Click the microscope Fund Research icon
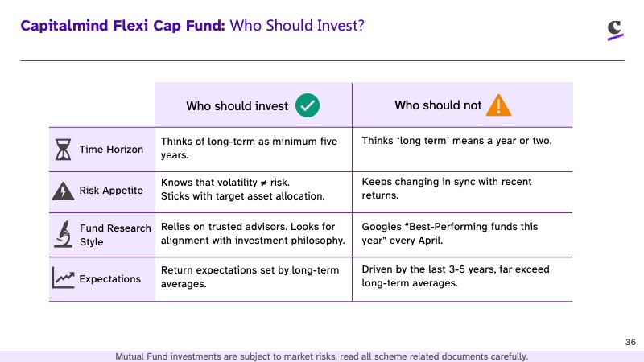Viewport: 644px width, 362px height. tap(64, 234)
